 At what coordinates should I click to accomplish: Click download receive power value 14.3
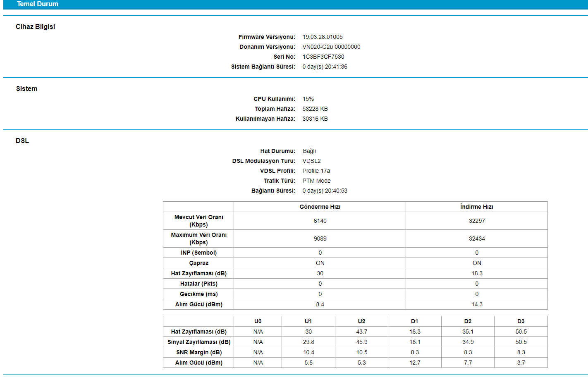pos(477,304)
